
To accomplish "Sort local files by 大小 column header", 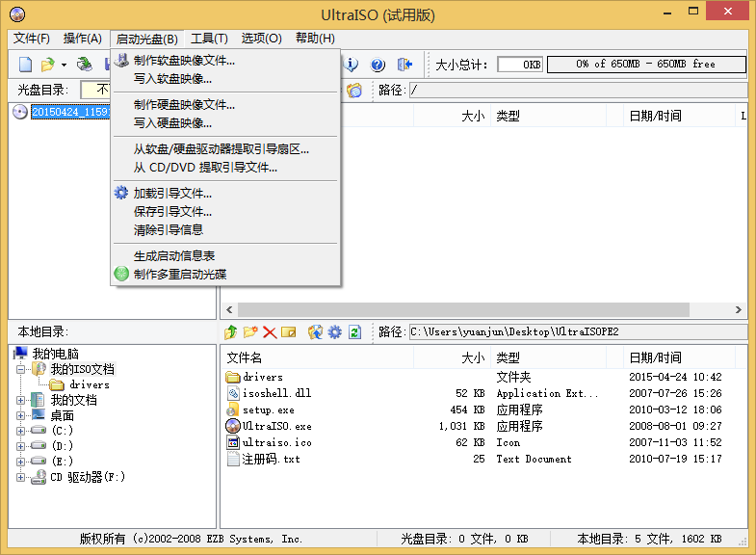I will (452, 357).
